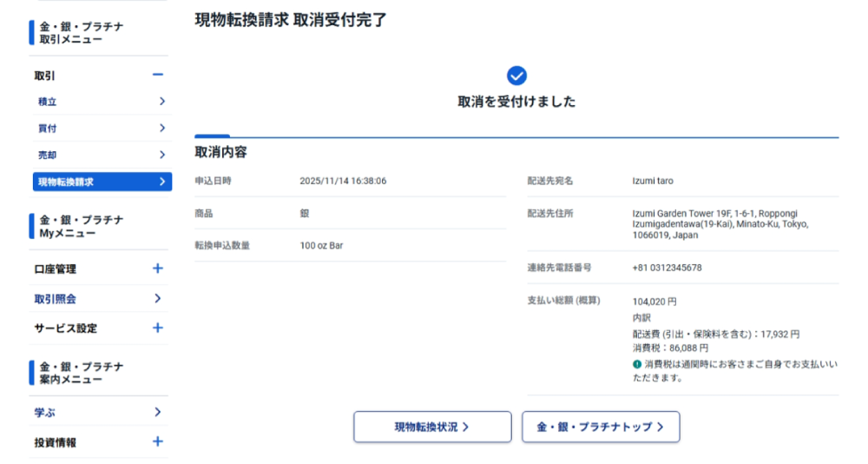Expand サービス設定 with the plus icon

click(158, 328)
